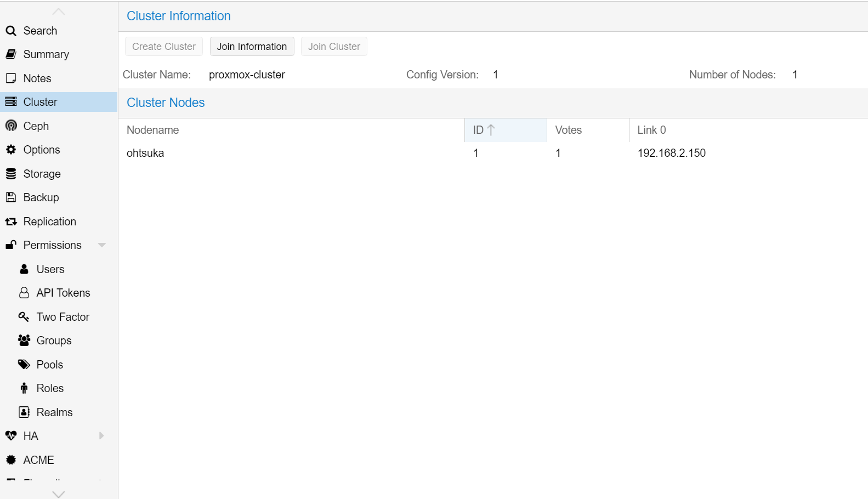
Task: Open the Realms entry
Action: point(59,412)
